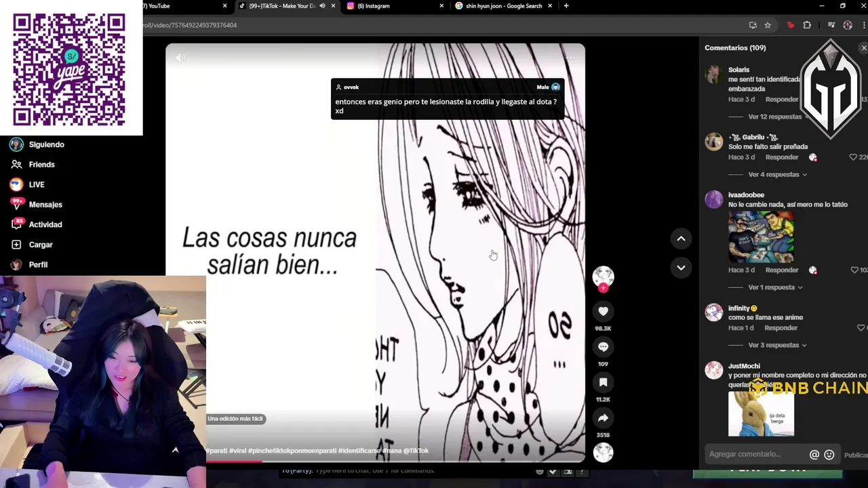Close the Instagram tab
Image resolution: width=868 pixels, height=488 pixels.
442,6
